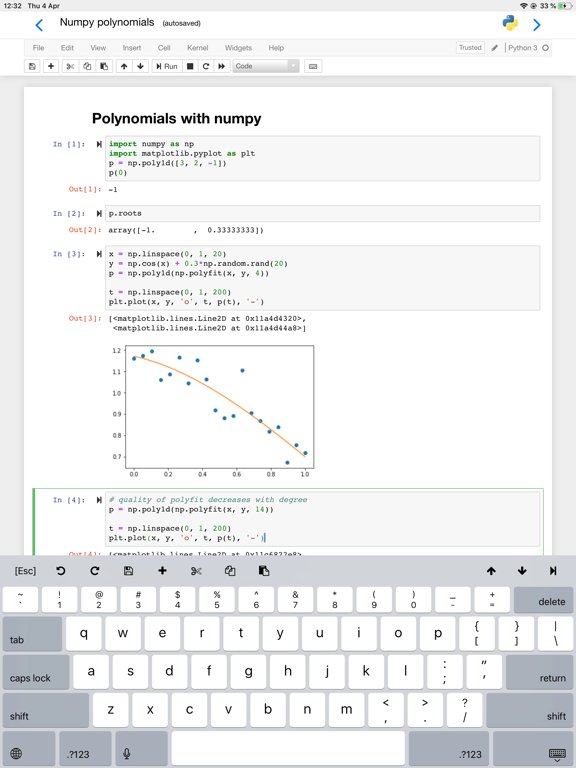Open the Kernel menu
The image size is (576, 768).
click(197, 48)
